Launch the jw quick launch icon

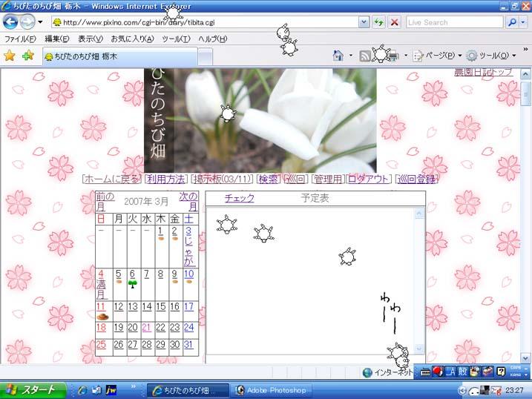coord(111,391)
